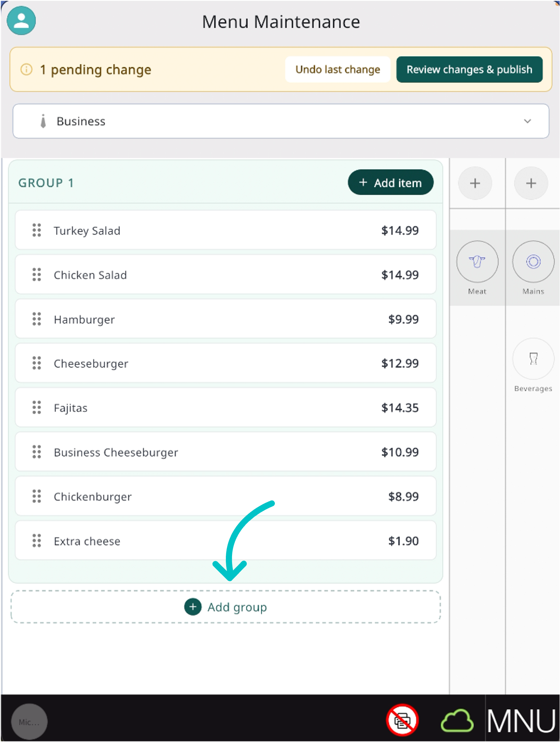The width and height of the screenshot is (560, 742).
Task: Click the drag handle for Cheeseburger
Action: (x=37, y=363)
